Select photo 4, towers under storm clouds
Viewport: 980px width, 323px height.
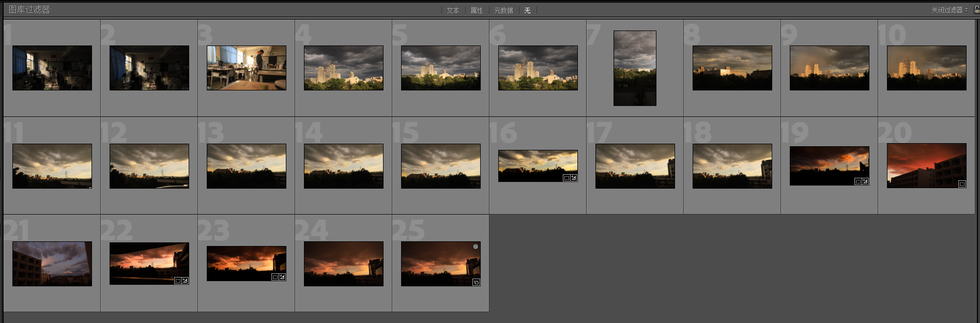coord(344,68)
